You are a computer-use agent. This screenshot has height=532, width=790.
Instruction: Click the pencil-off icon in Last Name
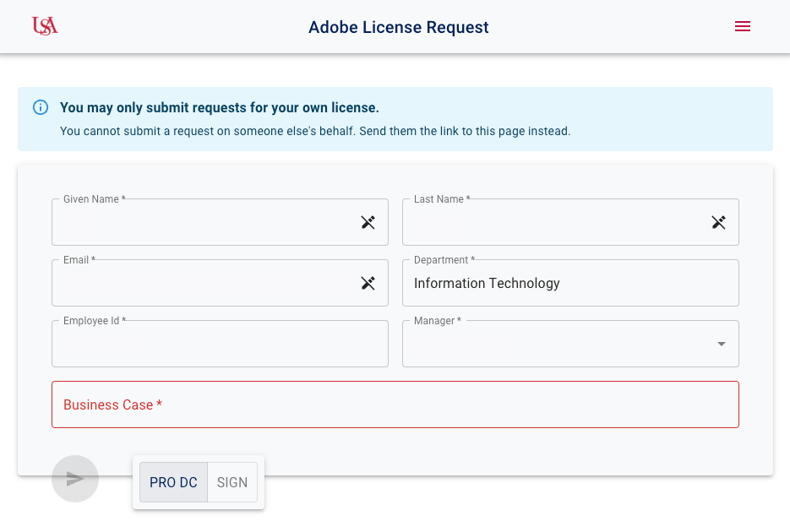[718, 223]
